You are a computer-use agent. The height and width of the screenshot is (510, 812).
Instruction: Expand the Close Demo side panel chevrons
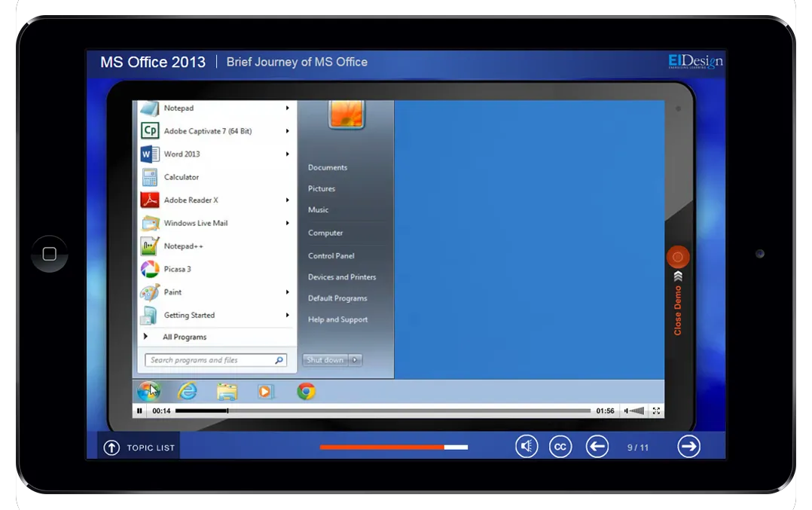click(x=677, y=276)
